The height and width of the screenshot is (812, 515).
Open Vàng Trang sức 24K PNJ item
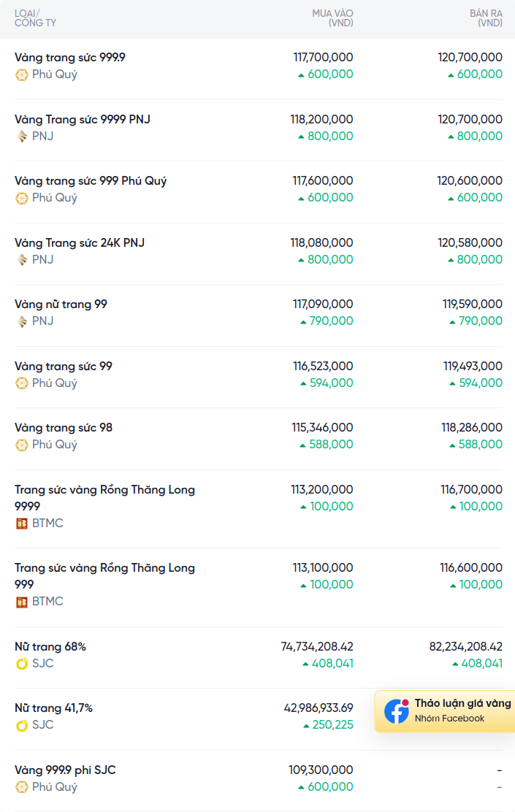coord(80,242)
